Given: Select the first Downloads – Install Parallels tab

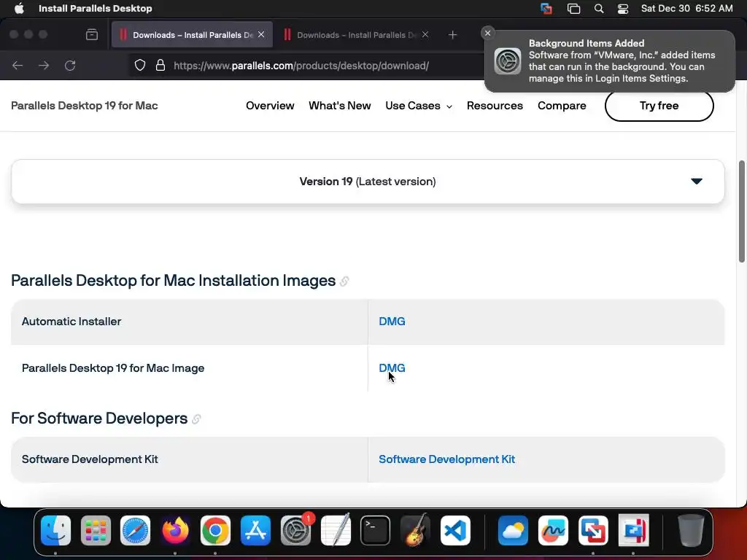Looking at the screenshot, I should point(192,35).
